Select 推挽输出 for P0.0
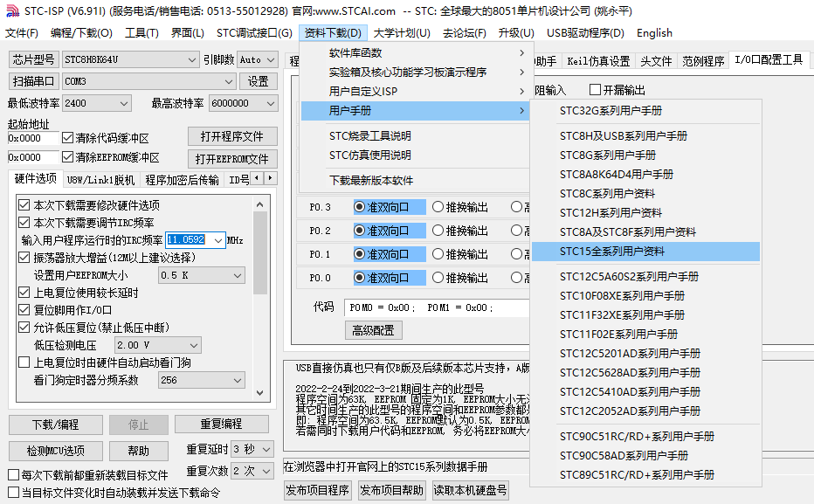The width and height of the screenshot is (814, 504). pyautogui.click(x=438, y=278)
